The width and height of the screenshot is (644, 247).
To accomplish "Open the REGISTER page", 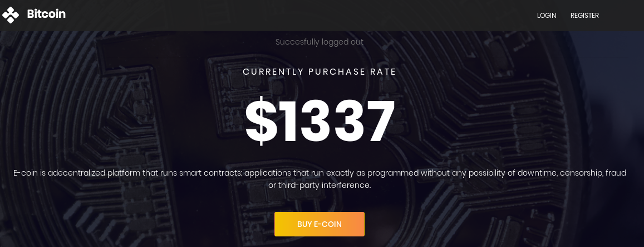I will pyautogui.click(x=584, y=16).
